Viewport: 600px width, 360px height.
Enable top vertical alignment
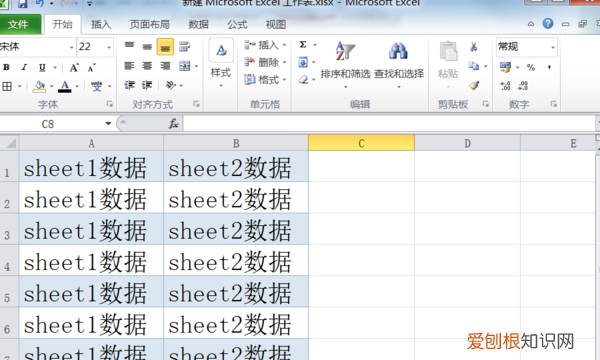coord(129,46)
